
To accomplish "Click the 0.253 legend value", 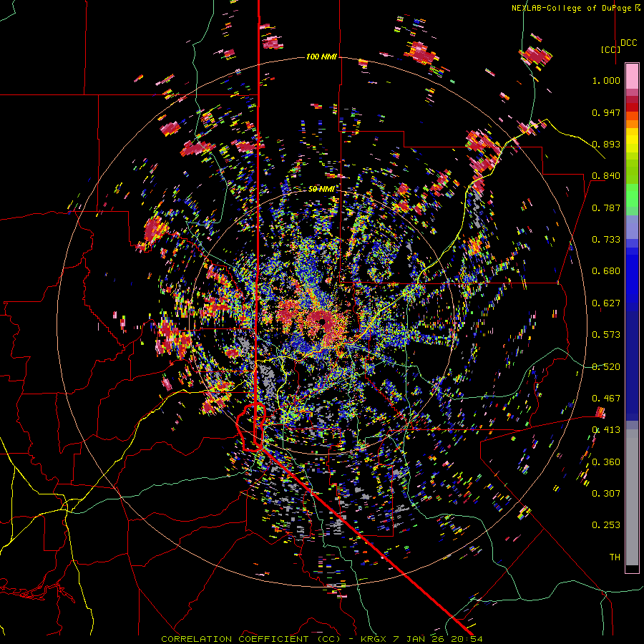I will [x=606, y=525].
